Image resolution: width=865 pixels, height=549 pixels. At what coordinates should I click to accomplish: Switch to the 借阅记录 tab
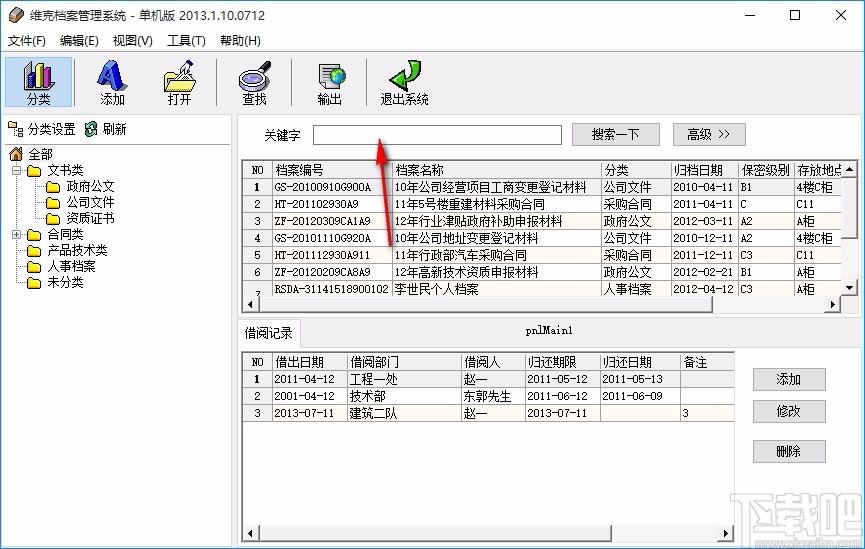pyautogui.click(x=269, y=333)
